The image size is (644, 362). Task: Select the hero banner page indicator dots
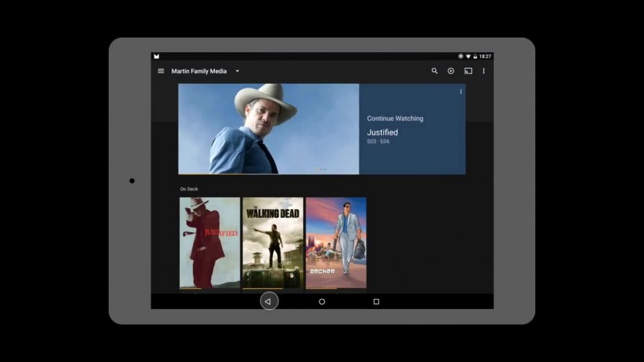click(321, 169)
